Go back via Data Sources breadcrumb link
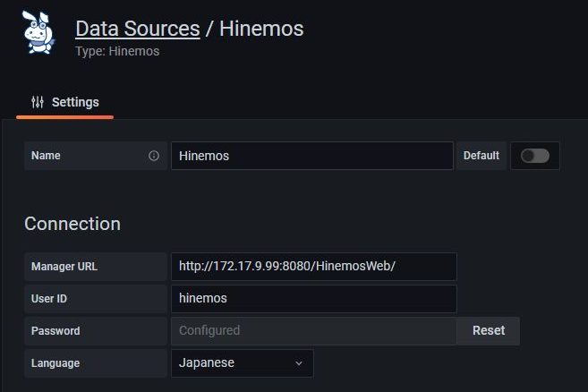Image resolution: width=588 pixels, height=392 pixels. click(x=138, y=29)
